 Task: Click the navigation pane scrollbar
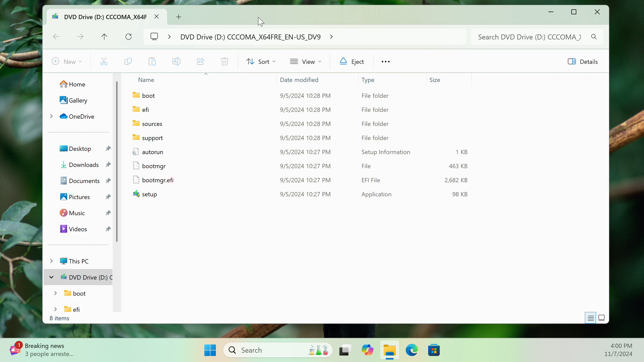click(x=117, y=161)
